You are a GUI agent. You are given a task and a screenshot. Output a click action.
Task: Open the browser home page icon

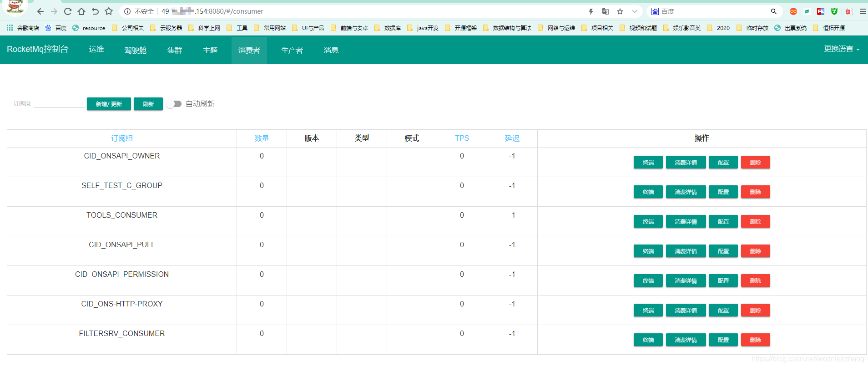pyautogui.click(x=81, y=11)
